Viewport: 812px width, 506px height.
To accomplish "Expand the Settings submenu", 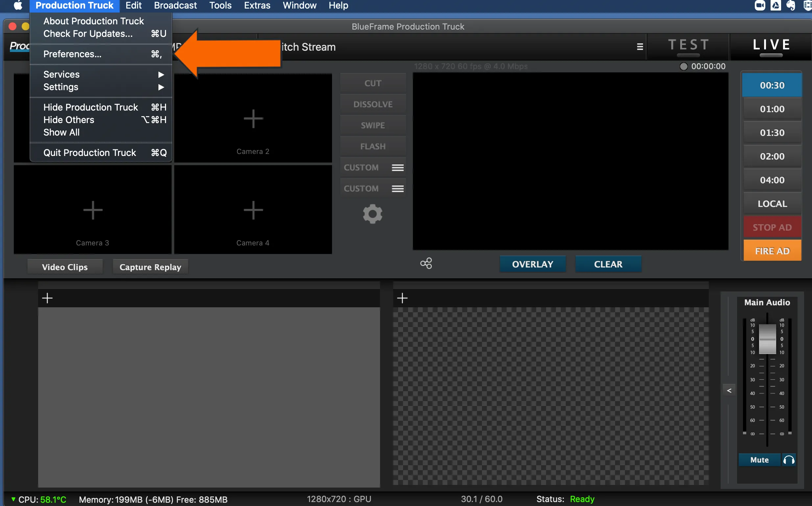I will pyautogui.click(x=101, y=87).
